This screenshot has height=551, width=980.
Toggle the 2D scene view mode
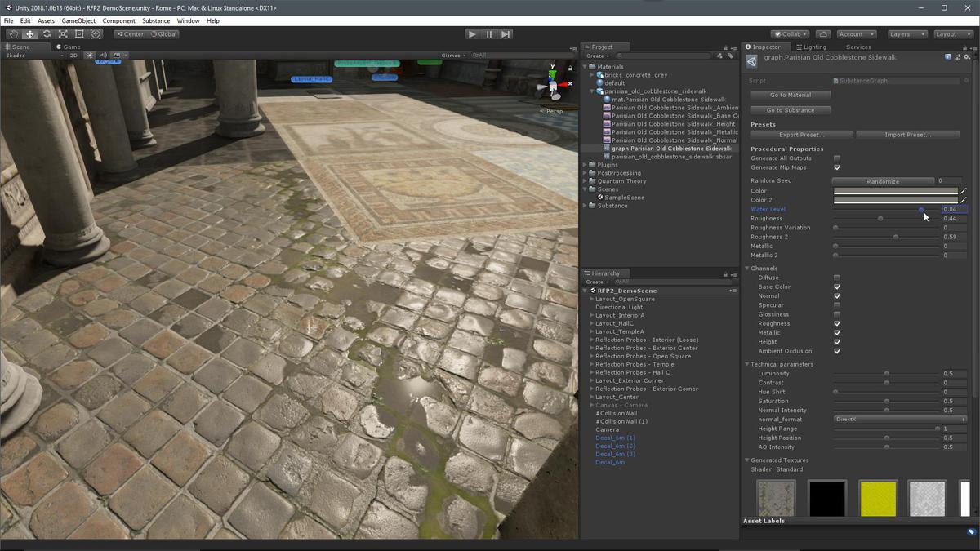point(73,56)
